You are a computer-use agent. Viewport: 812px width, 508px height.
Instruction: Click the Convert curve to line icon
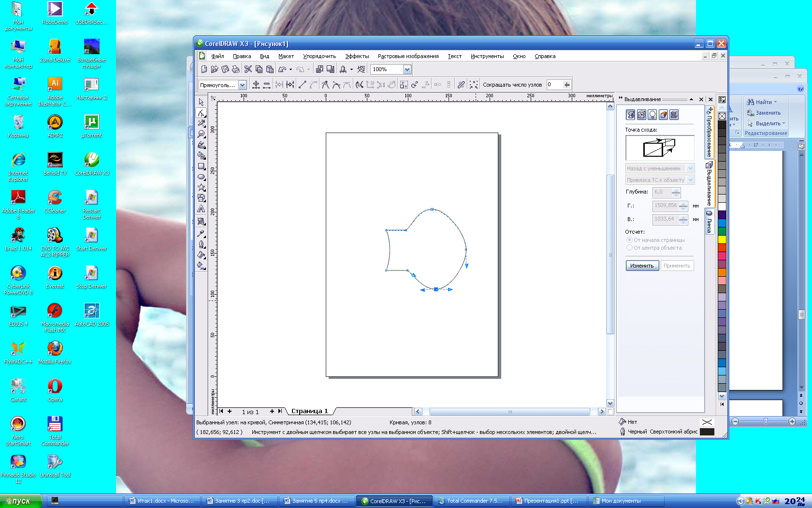click(x=303, y=85)
